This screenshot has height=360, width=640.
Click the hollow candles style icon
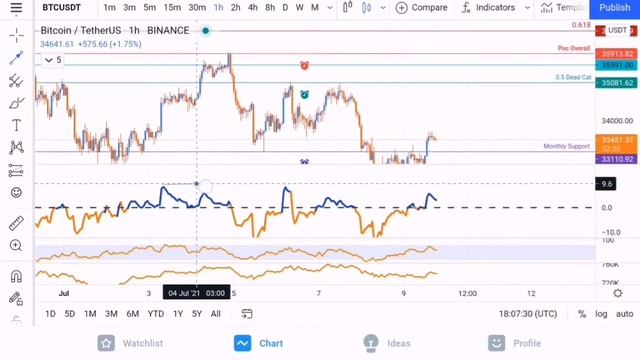point(367,7)
